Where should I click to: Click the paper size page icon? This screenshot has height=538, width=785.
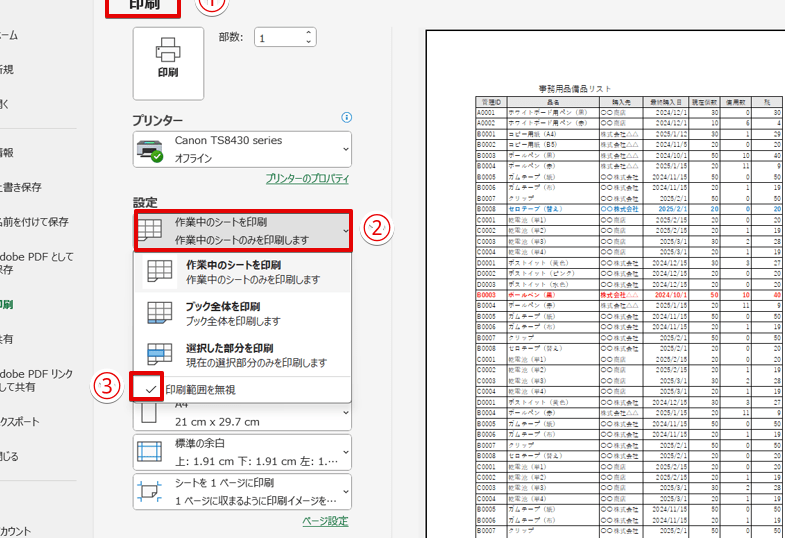149,413
